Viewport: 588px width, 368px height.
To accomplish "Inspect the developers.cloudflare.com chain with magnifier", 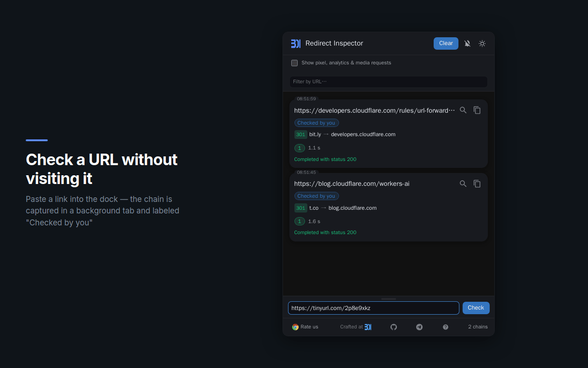I will click(463, 110).
